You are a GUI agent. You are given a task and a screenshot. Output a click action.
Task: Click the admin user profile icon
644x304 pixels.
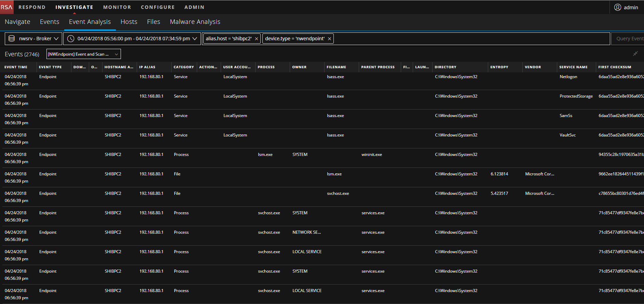click(617, 7)
